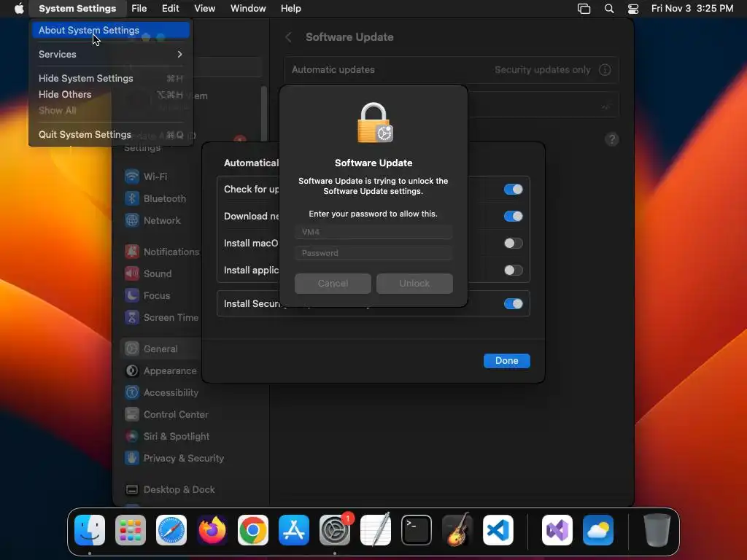The image size is (747, 560).
Task: Open Accessibility in the sidebar
Action: click(161, 392)
